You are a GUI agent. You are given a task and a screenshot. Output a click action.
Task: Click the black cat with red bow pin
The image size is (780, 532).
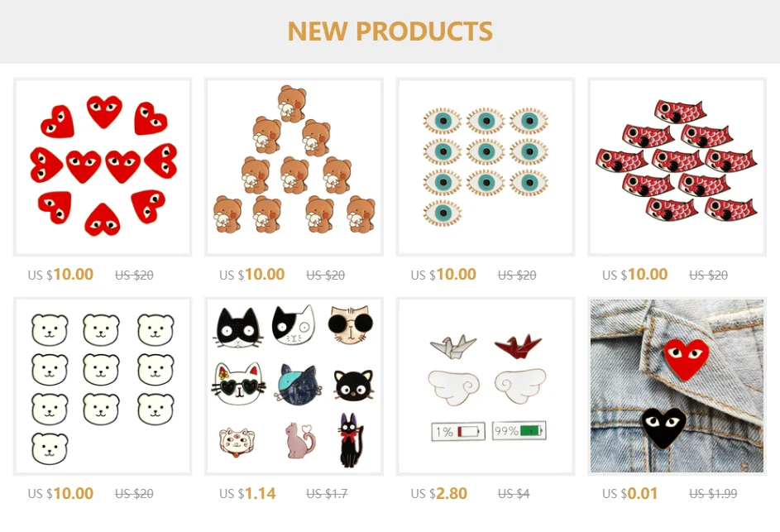pos(352,440)
